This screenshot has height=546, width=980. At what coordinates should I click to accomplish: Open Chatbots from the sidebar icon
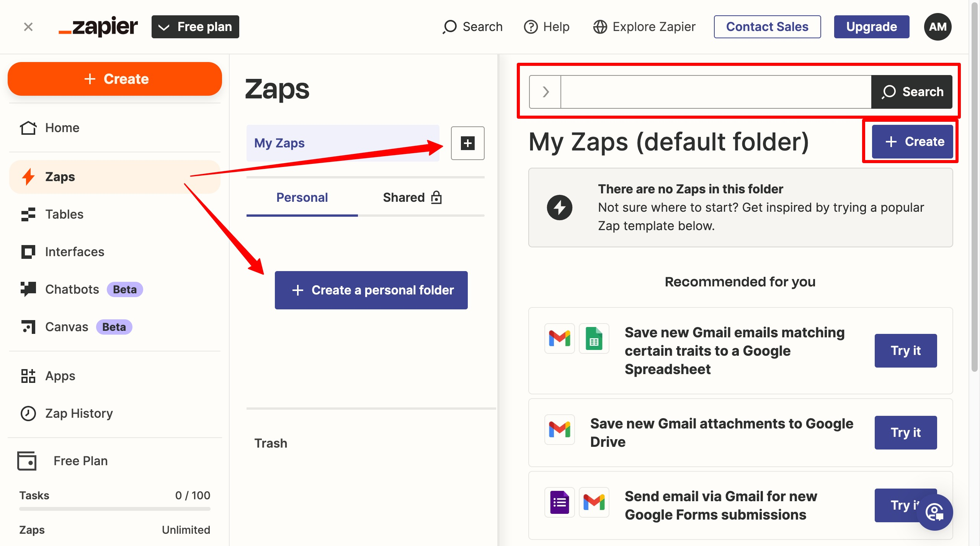[x=28, y=289]
